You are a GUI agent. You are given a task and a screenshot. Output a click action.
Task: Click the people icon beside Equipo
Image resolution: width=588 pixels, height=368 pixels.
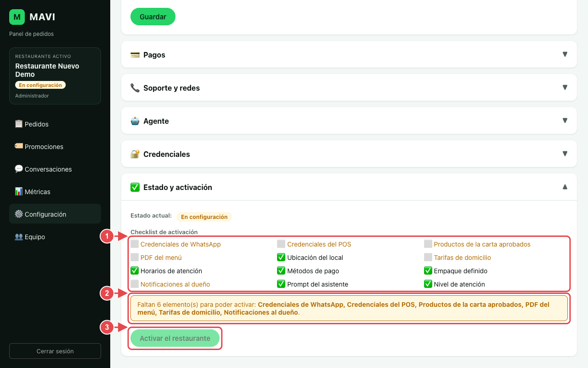[x=19, y=236]
